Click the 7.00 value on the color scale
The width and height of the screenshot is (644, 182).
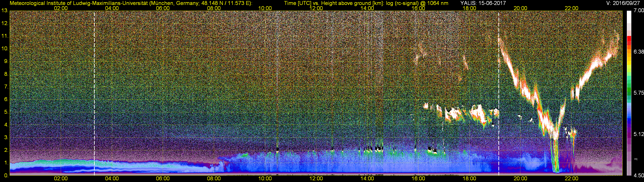(639, 11)
